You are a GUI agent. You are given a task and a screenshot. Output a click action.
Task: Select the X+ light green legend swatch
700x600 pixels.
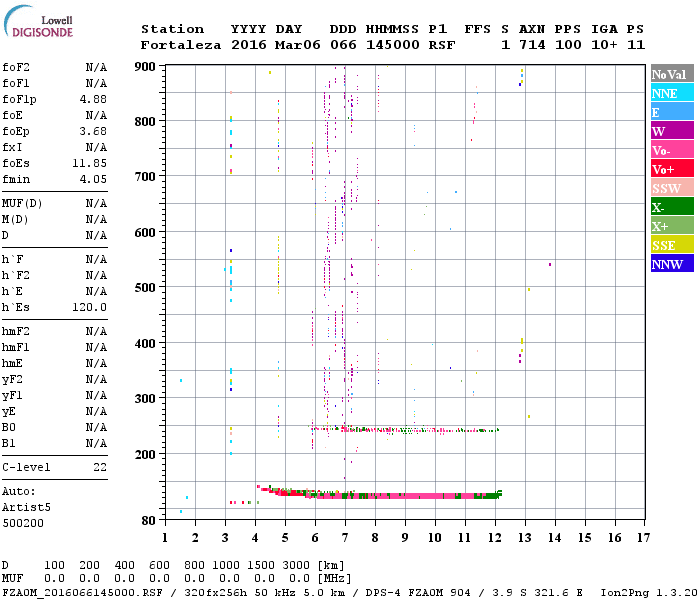coord(672,225)
